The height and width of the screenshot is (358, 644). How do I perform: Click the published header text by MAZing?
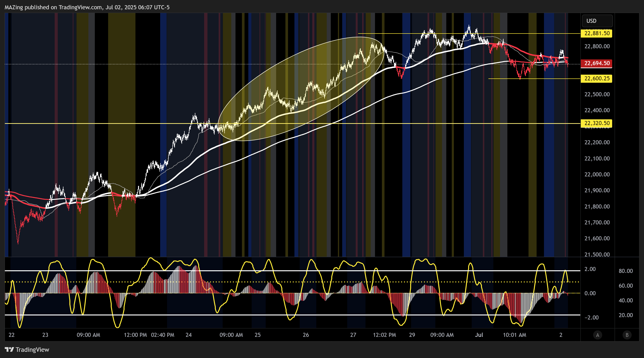[87, 7]
